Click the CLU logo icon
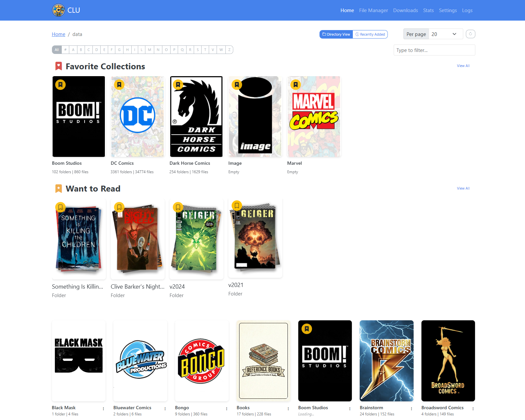The height and width of the screenshot is (420, 525). click(x=58, y=10)
